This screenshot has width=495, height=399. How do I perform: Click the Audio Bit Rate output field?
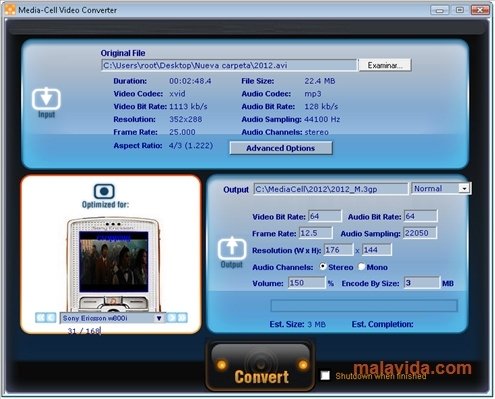click(420, 216)
